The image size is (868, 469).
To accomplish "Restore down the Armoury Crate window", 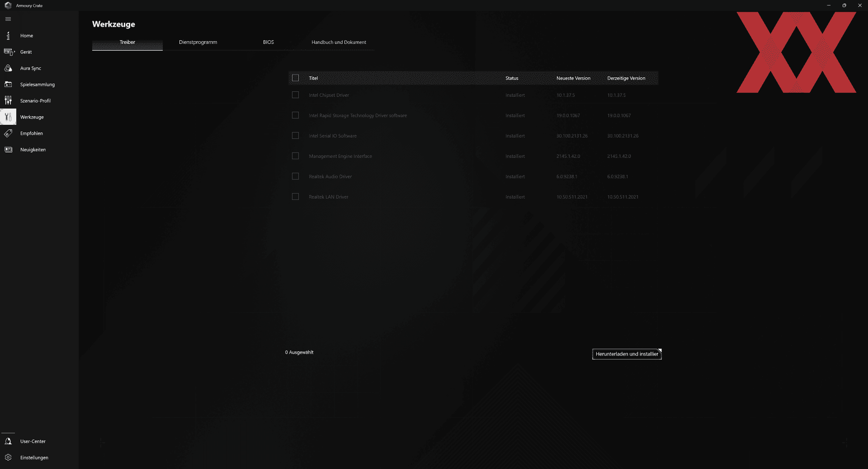I will (x=844, y=5).
